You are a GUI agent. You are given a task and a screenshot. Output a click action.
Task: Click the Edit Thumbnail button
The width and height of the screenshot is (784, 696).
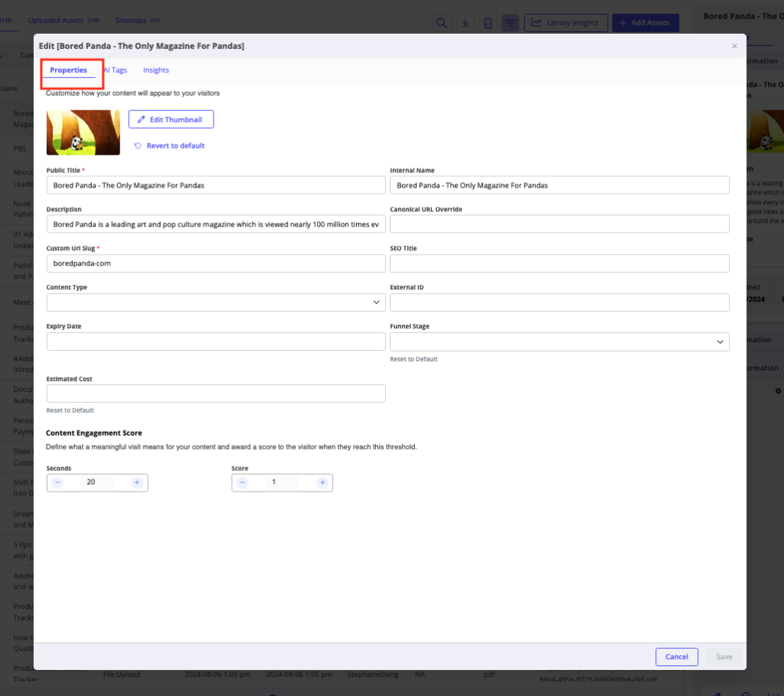click(x=171, y=119)
